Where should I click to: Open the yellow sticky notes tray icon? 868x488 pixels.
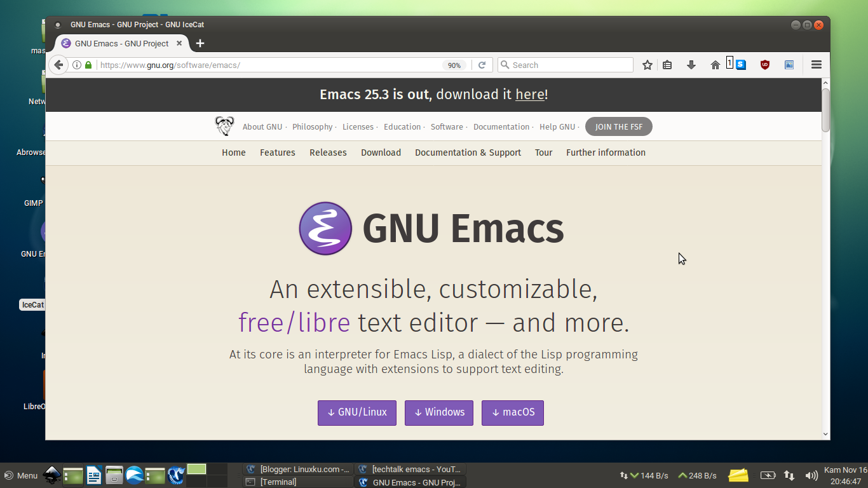[738, 475]
